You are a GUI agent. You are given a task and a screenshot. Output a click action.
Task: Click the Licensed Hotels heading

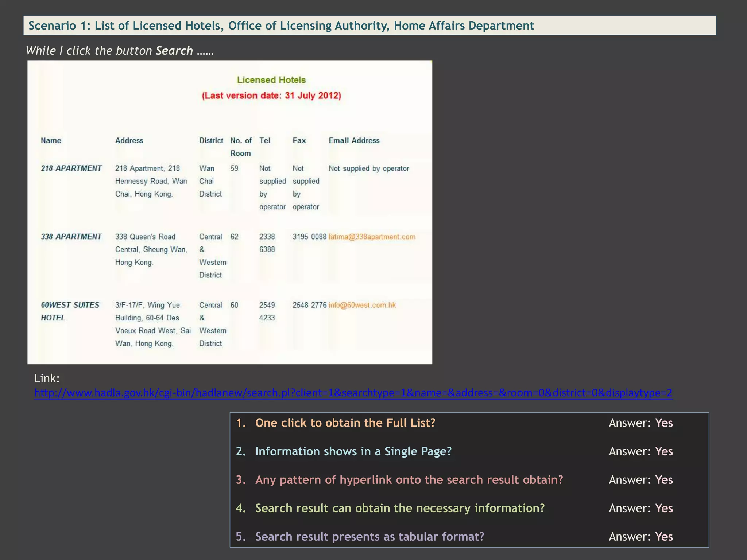[x=271, y=80]
